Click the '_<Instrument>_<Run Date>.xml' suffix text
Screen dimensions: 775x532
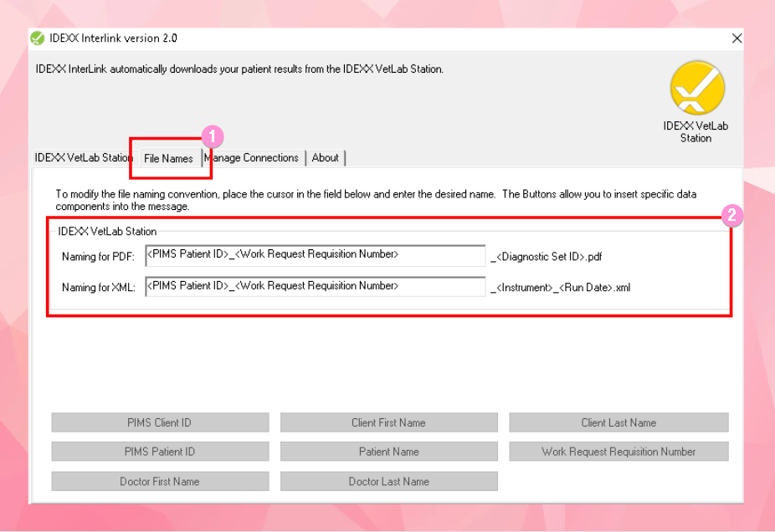(x=561, y=288)
